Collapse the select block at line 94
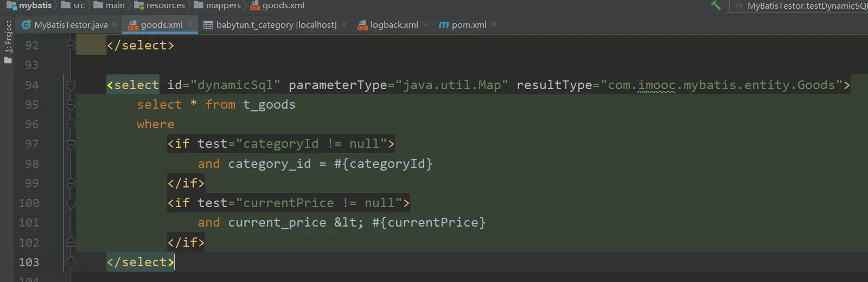 [x=71, y=85]
